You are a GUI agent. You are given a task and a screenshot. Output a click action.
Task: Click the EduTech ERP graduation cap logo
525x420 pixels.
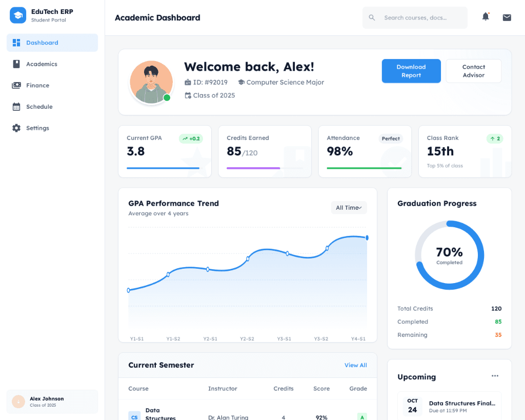[18, 15]
